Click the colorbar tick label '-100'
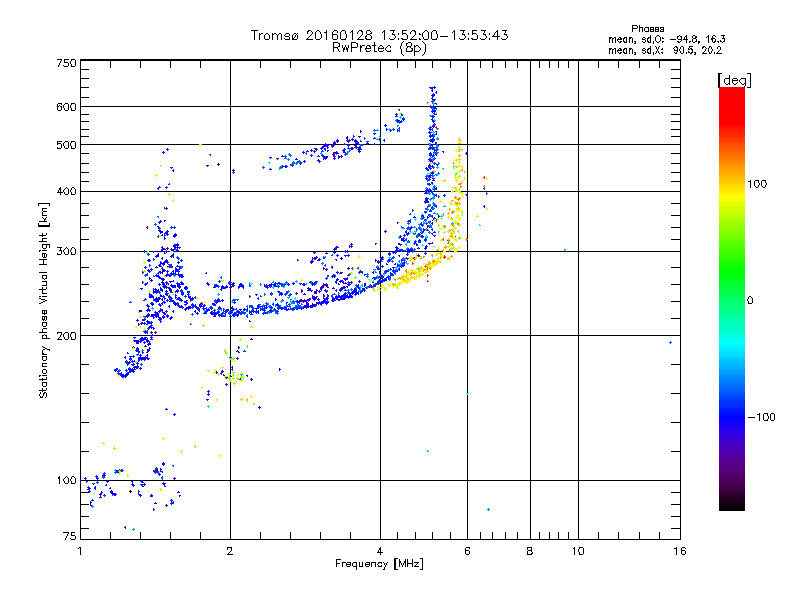The height and width of the screenshot is (600, 800). tap(761, 417)
